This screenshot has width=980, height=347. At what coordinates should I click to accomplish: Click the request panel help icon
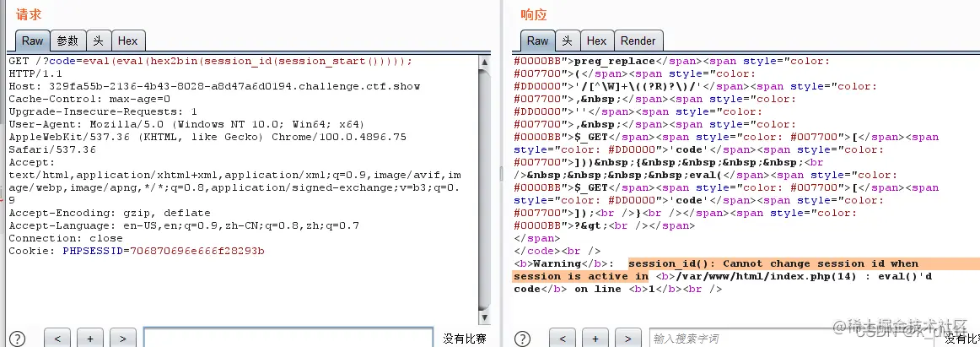tap(18, 339)
